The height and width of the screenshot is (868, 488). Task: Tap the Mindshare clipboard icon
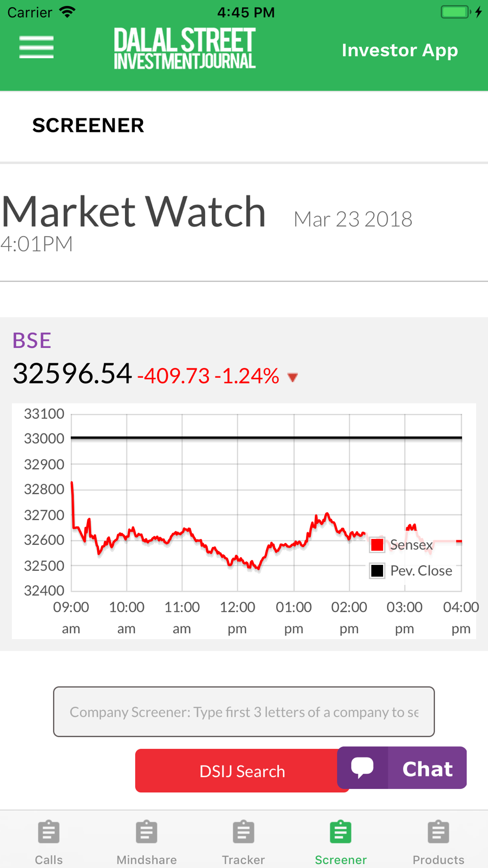pyautogui.click(x=146, y=832)
